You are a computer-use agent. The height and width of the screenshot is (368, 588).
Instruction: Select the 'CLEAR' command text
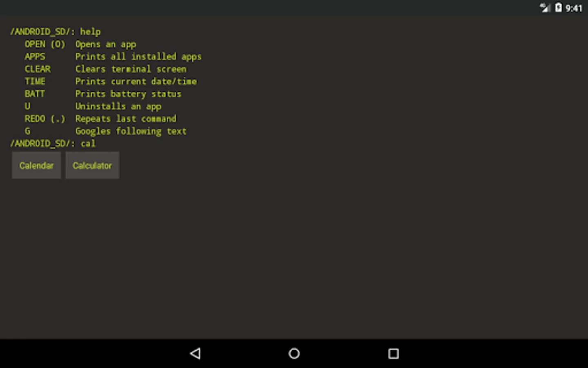[x=38, y=69]
